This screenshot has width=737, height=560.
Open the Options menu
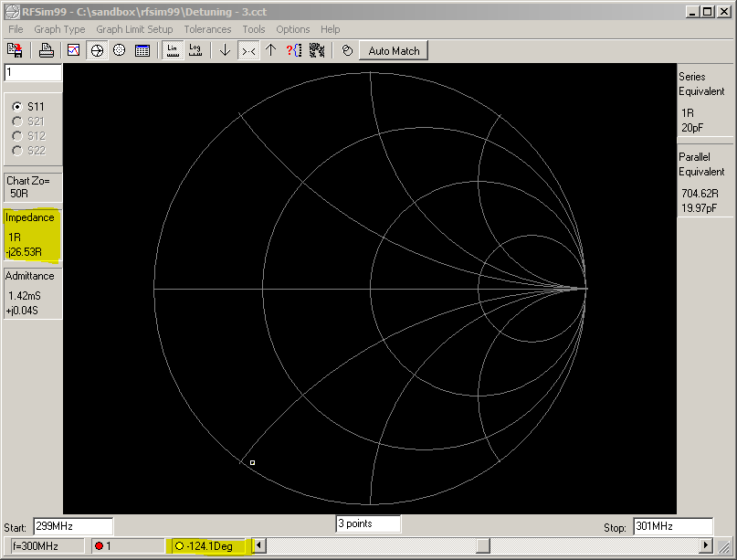pyautogui.click(x=293, y=29)
